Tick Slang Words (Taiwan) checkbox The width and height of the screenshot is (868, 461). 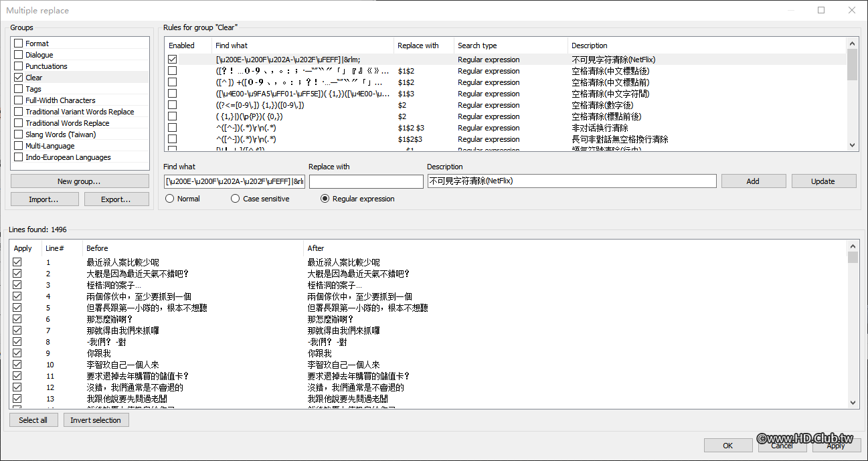click(x=19, y=134)
